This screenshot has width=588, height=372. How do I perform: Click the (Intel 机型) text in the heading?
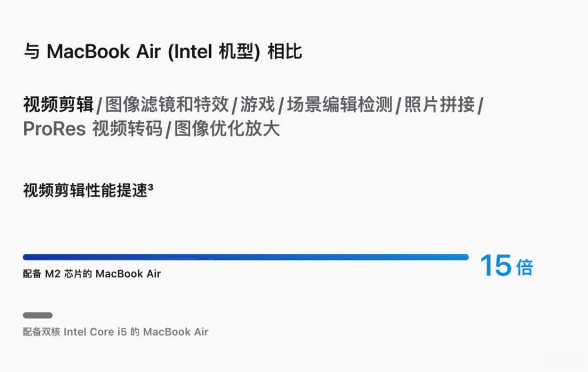214,52
